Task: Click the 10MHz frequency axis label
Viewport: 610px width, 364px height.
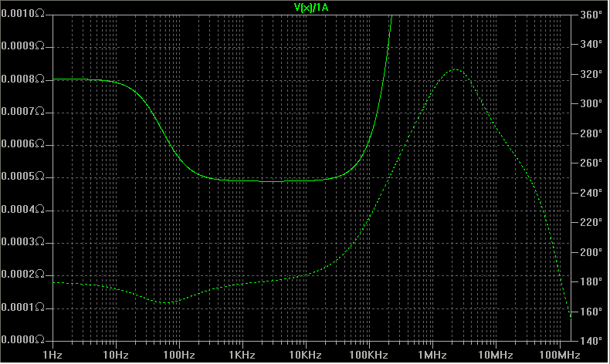Action: [496, 355]
